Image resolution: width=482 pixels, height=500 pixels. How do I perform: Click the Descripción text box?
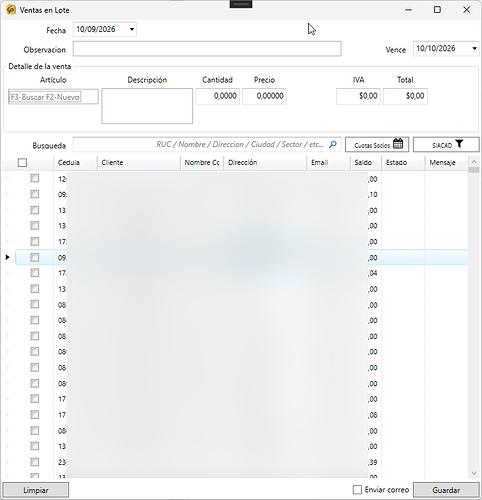(147, 106)
